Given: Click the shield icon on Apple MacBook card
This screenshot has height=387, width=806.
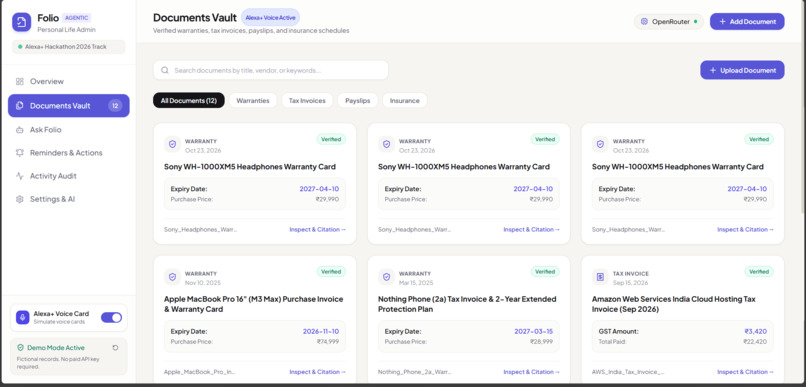Looking at the screenshot, I should [172, 277].
